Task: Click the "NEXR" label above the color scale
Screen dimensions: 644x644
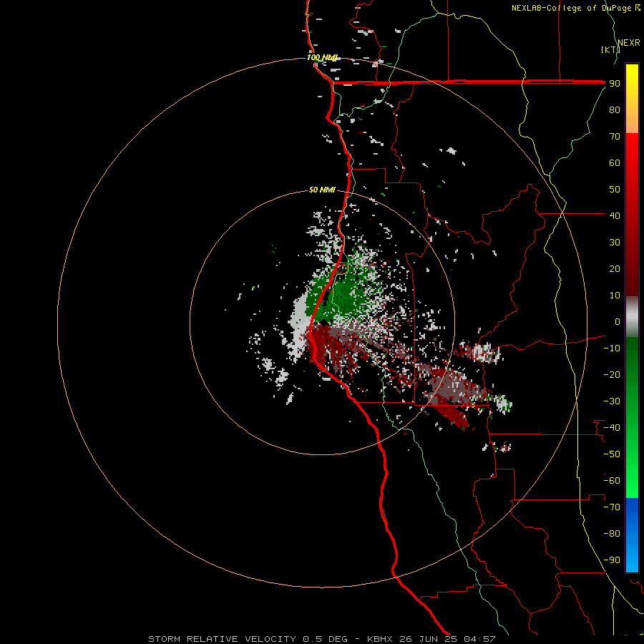Action: click(x=629, y=43)
